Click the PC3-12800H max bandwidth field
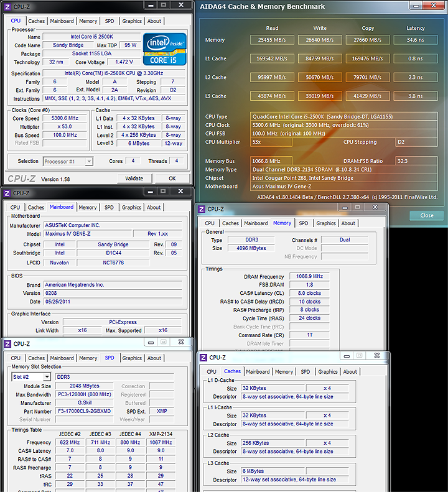Viewport: 448px width, 492px height. [84, 394]
